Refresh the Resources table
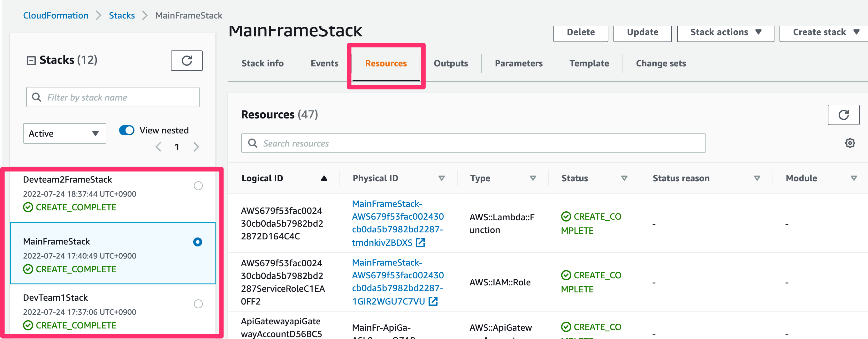 click(x=843, y=115)
